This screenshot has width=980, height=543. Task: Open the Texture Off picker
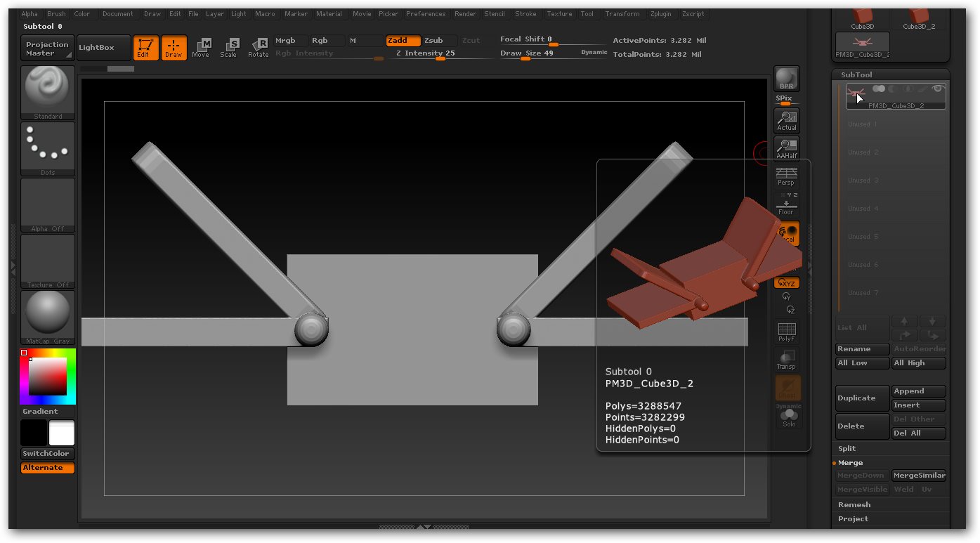48,261
